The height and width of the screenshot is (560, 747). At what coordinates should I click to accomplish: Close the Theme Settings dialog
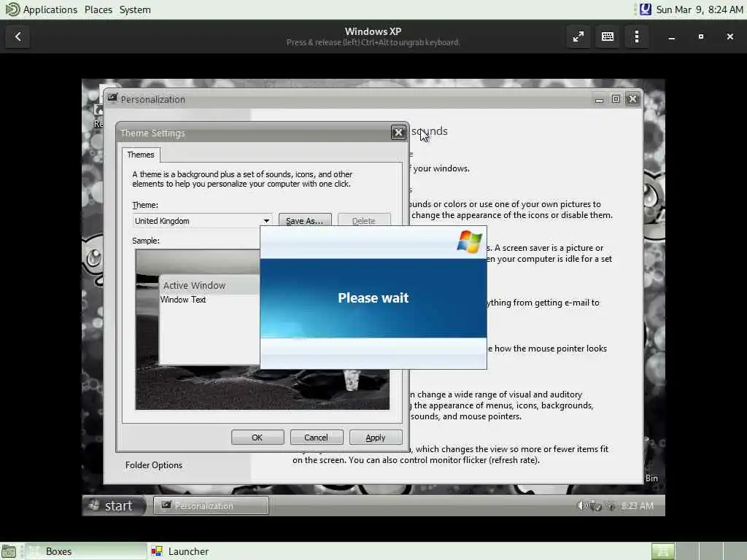tap(398, 133)
